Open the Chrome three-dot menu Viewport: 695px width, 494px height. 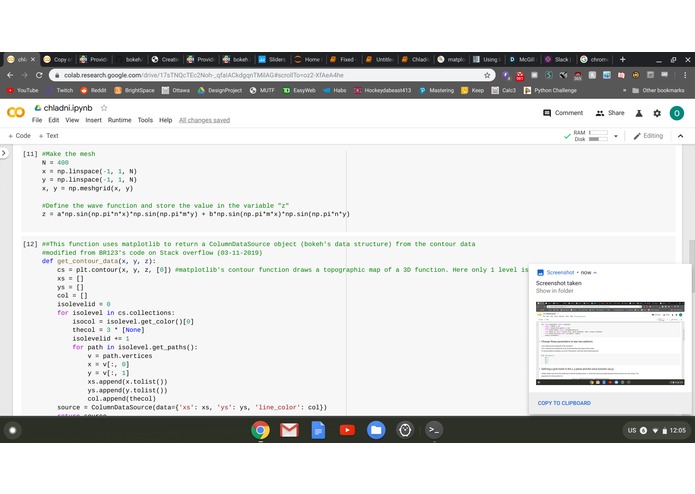tap(685, 75)
